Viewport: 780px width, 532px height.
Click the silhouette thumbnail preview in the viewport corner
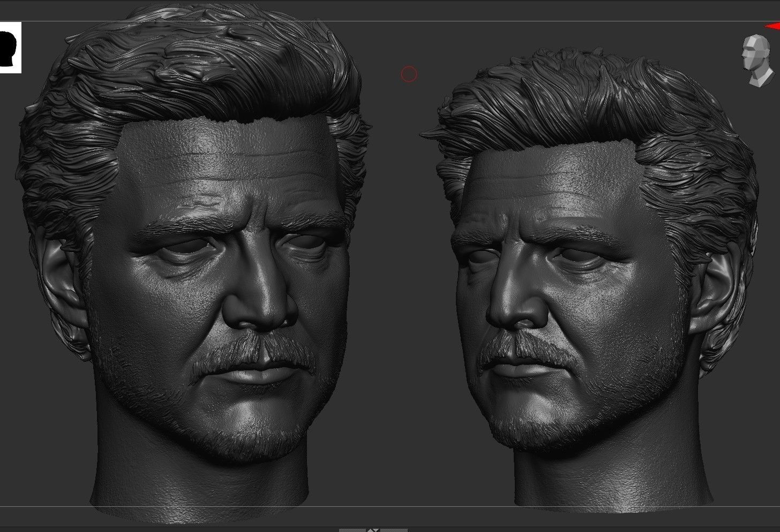(x=10, y=48)
